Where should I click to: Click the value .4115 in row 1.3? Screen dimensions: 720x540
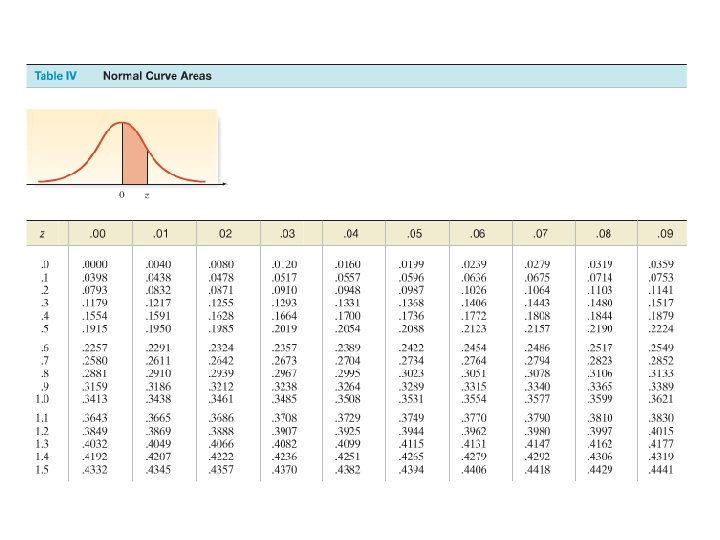click(411, 444)
